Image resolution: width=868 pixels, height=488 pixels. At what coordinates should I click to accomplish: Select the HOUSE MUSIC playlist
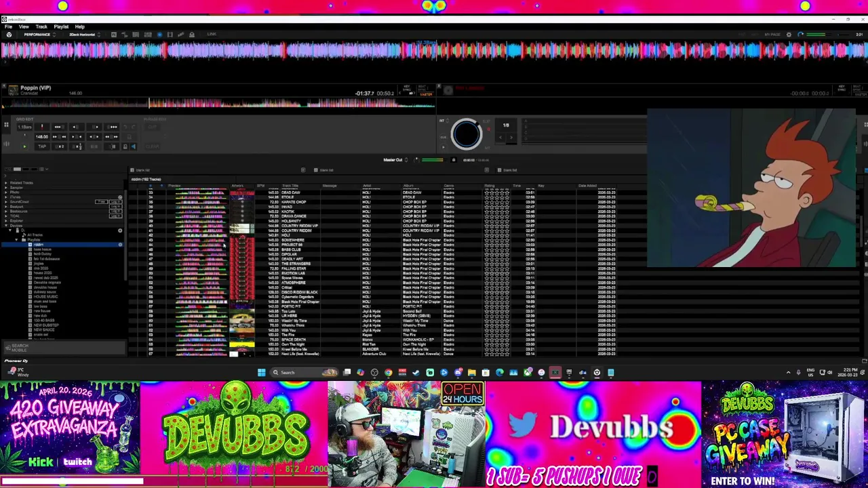[46, 297]
